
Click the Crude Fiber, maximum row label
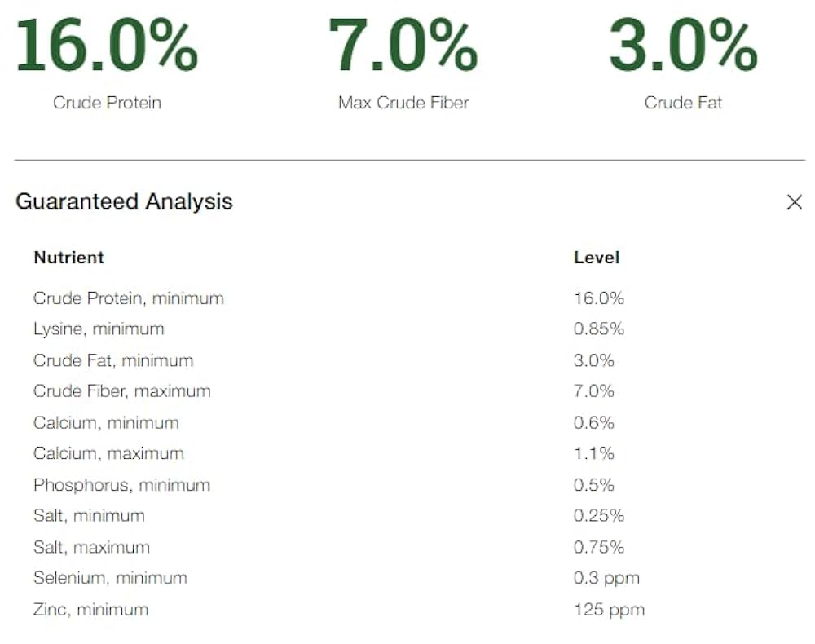click(121, 391)
